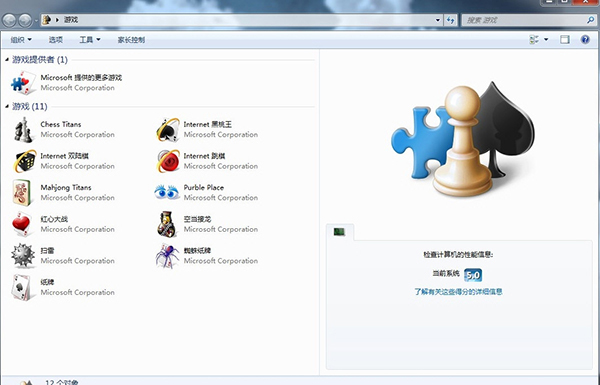Screen dimensions: 600x385
Task: Go back with the Back arrow
Action: tap(9, 20)
